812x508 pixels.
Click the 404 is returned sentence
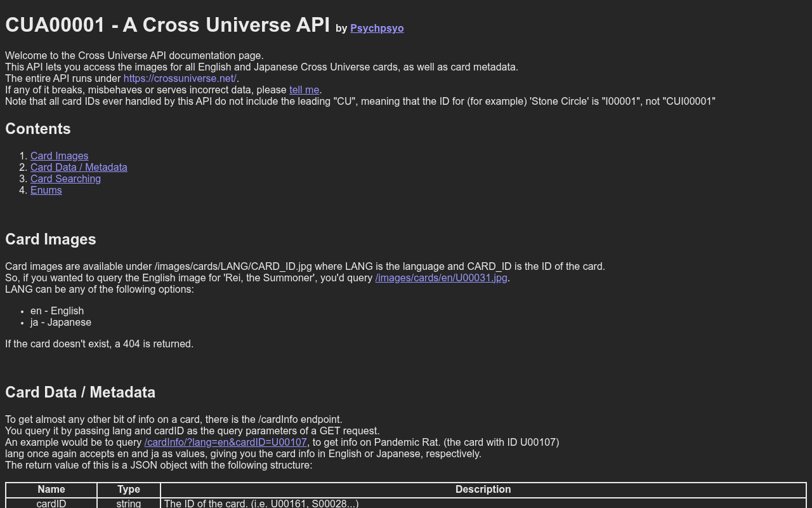99,344
